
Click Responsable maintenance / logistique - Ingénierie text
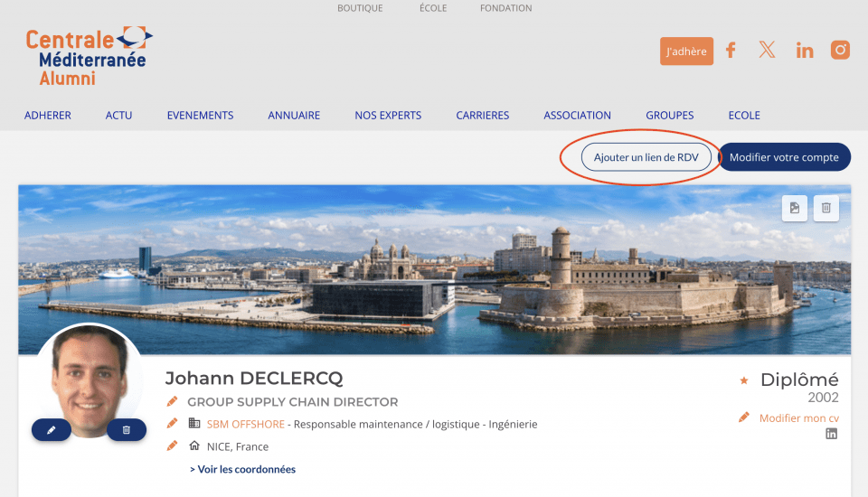click(416, 425)
